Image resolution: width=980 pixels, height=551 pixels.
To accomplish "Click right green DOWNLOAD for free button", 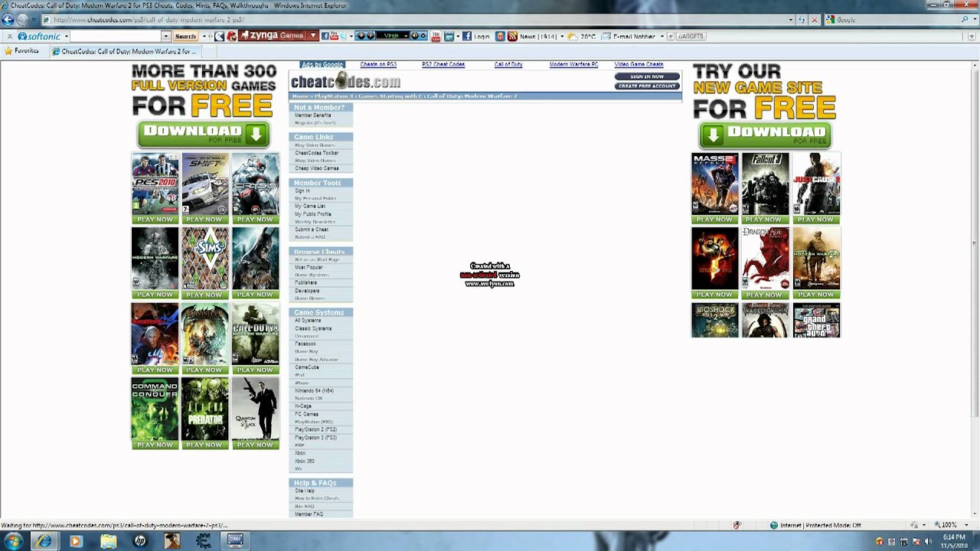I will (765, 135).
